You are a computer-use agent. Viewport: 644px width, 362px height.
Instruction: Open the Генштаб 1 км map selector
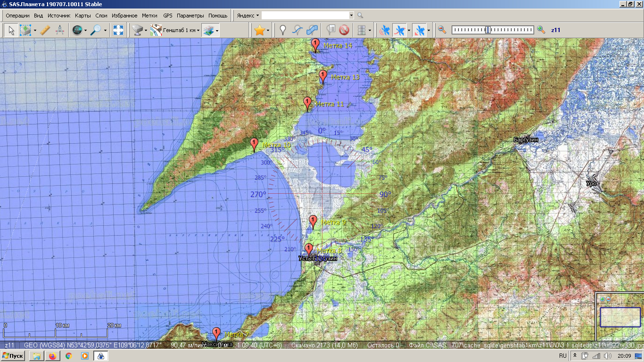pos(175,30)
